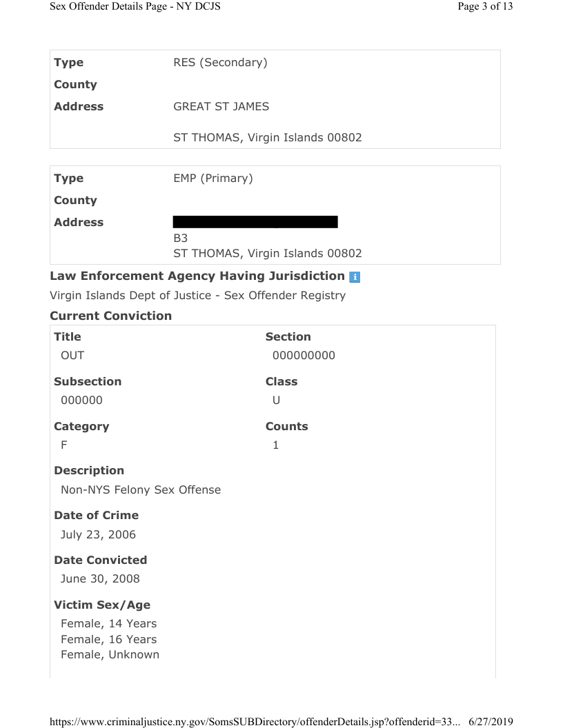
Task: Click the "Counts" field label
Action: 286,426
